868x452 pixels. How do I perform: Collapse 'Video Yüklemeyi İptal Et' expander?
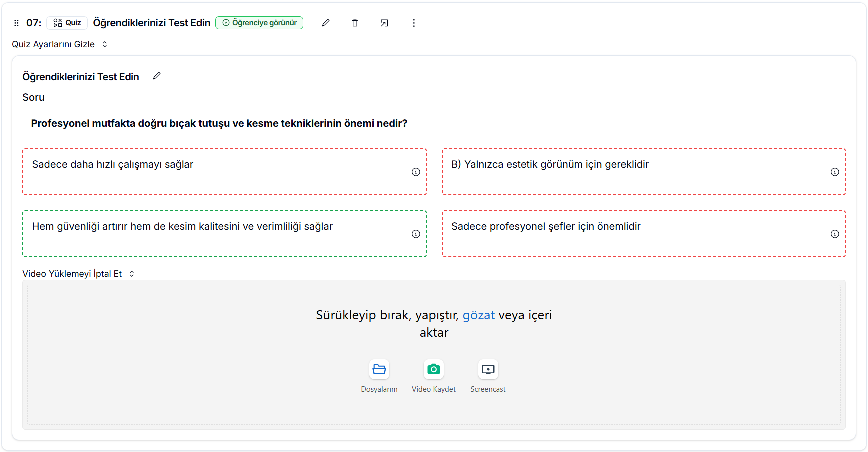coord(79,274)
